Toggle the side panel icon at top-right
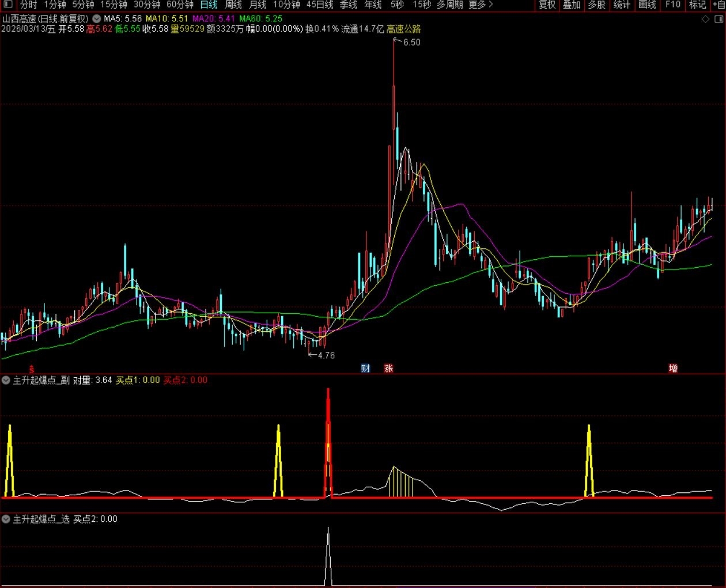The height and width of the screenshot is (588, 726). point(718,19)
